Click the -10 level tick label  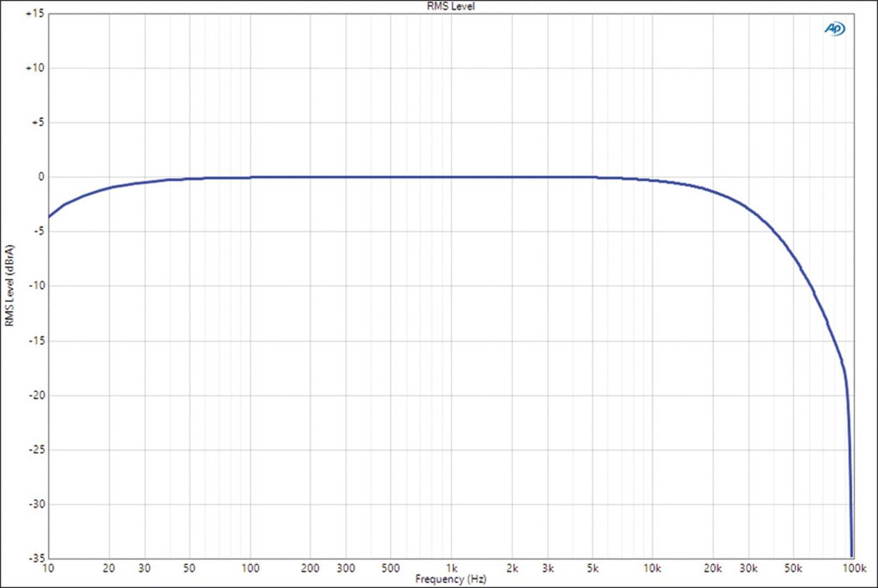click(36, 286)
